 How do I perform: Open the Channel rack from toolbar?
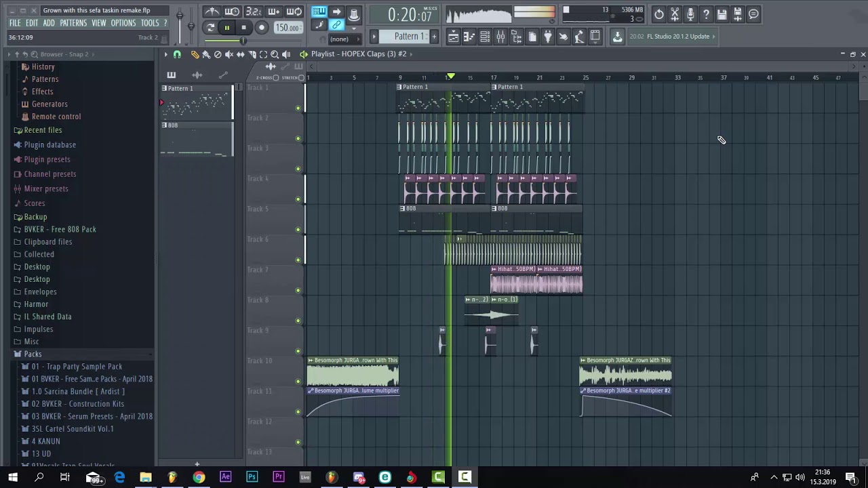[485, 37]
